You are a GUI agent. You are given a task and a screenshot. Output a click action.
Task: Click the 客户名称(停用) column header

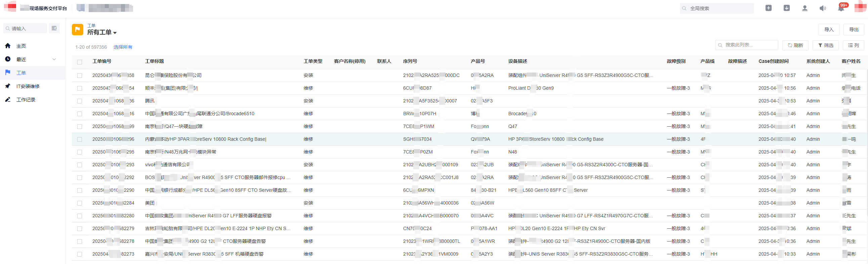(349, 61)
